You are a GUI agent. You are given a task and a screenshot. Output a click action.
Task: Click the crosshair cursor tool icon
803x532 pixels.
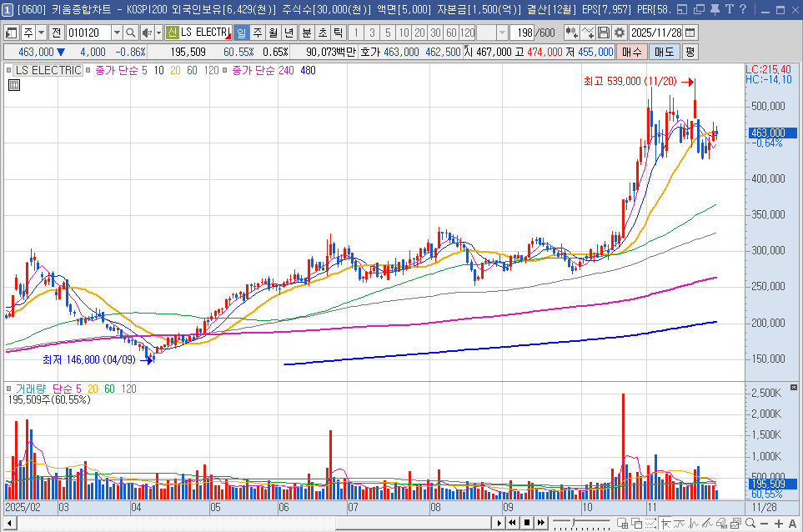pos(665,524)
